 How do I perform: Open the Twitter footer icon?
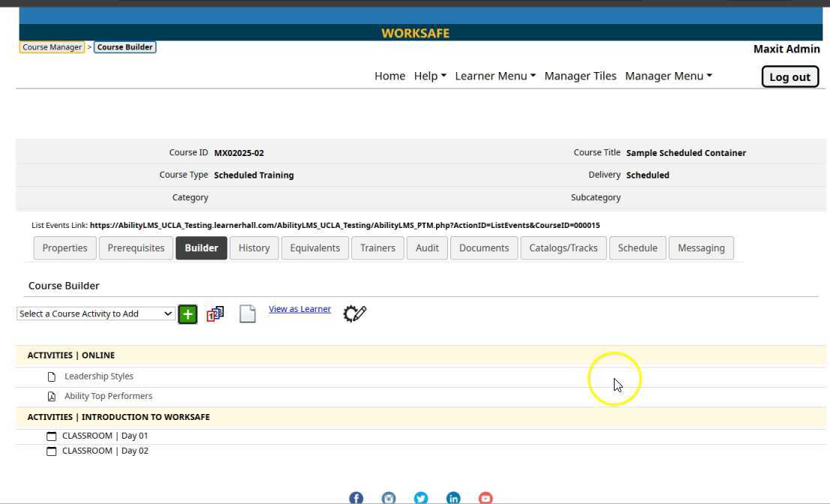pyautogui.click(x=421, y=498)
